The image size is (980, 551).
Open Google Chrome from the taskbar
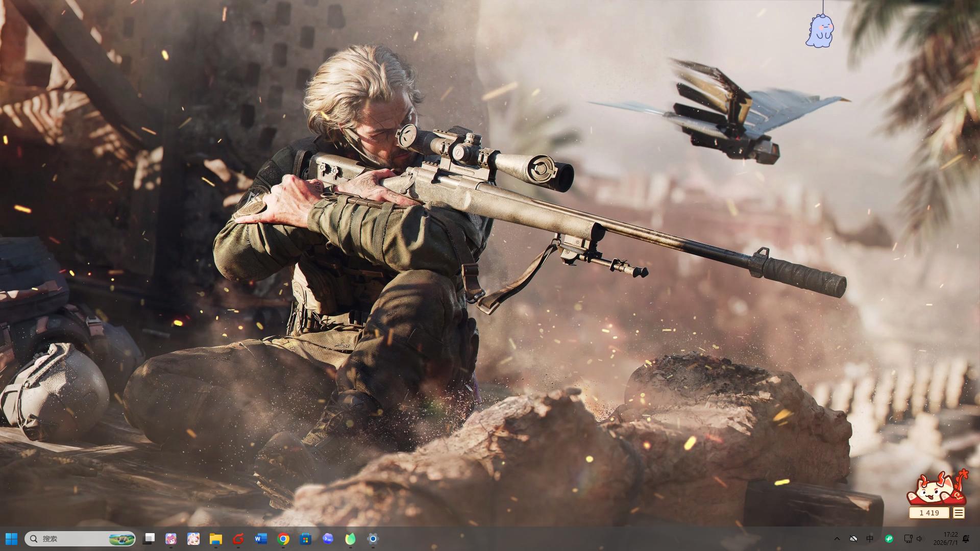(283, 539)
